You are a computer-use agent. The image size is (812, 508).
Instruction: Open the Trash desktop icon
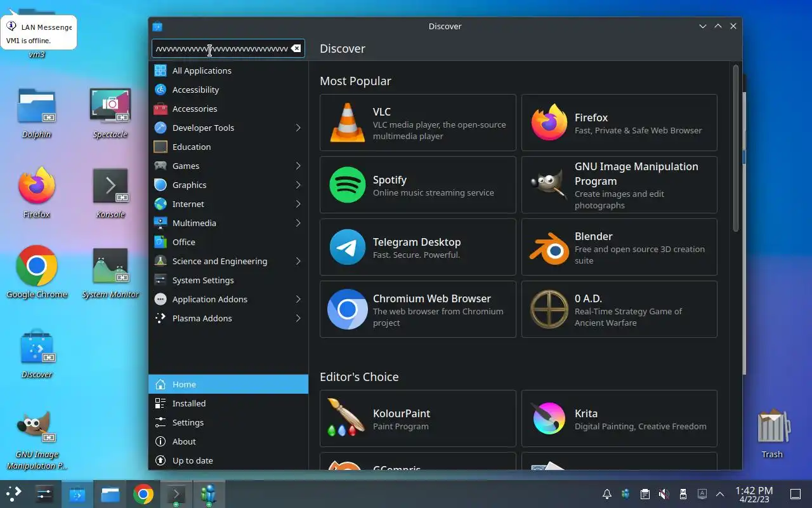(772, 434)
